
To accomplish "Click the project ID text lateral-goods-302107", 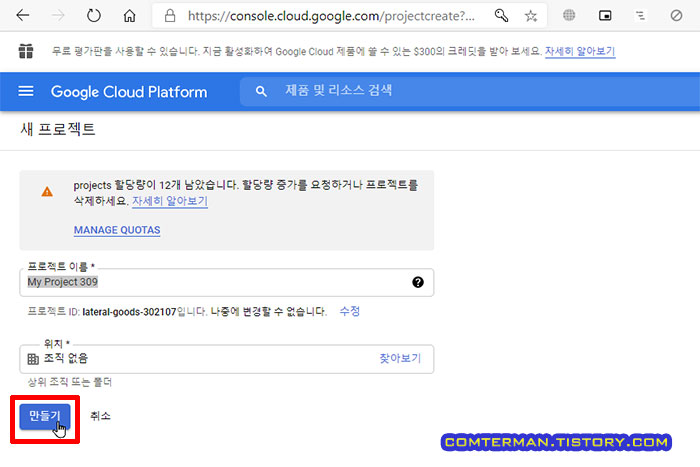I will 129,312.
